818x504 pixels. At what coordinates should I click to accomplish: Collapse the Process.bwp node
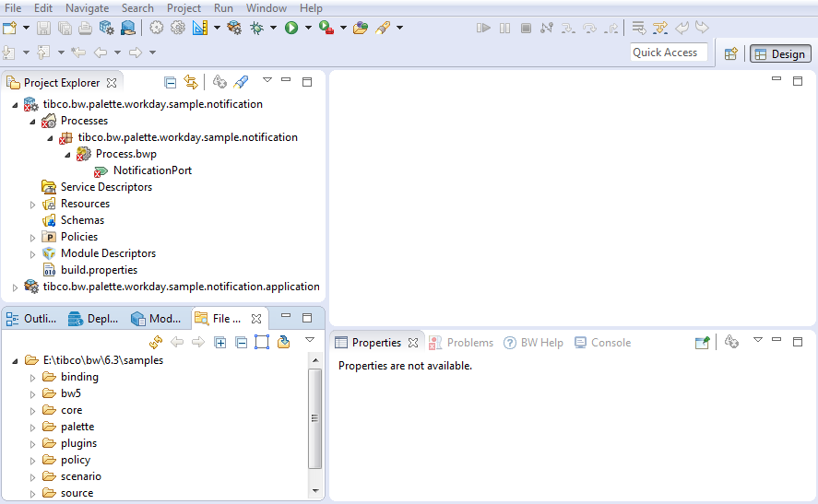click(x=67, y=155)
